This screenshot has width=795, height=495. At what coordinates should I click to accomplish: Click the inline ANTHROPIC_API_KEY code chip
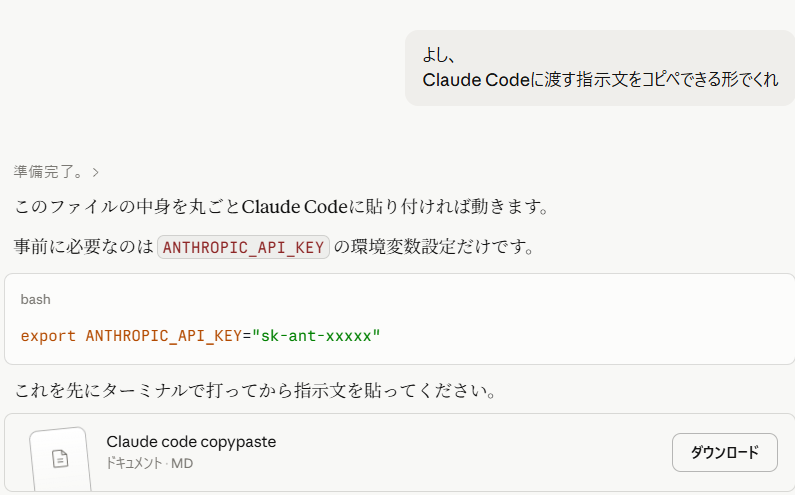(243, 247)
